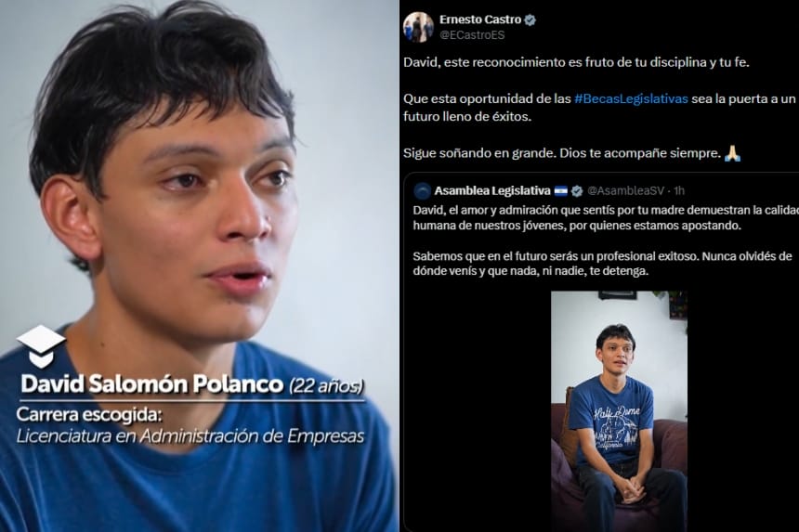The width and height of the screenshot is (799, 532).
Task: Click the El Salvador flag emoji
Action: click(x=560, y=191)
